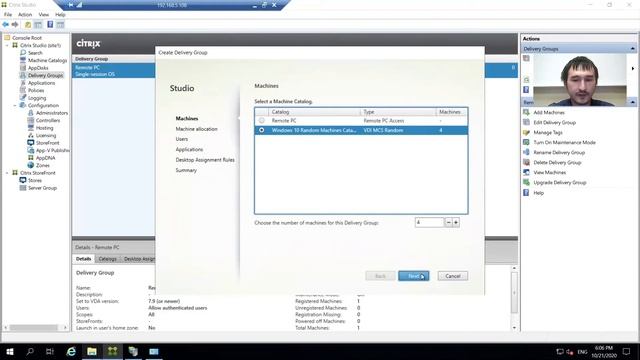Open Search in the console tree
The image size is (640, 360).
pos(35,53)
